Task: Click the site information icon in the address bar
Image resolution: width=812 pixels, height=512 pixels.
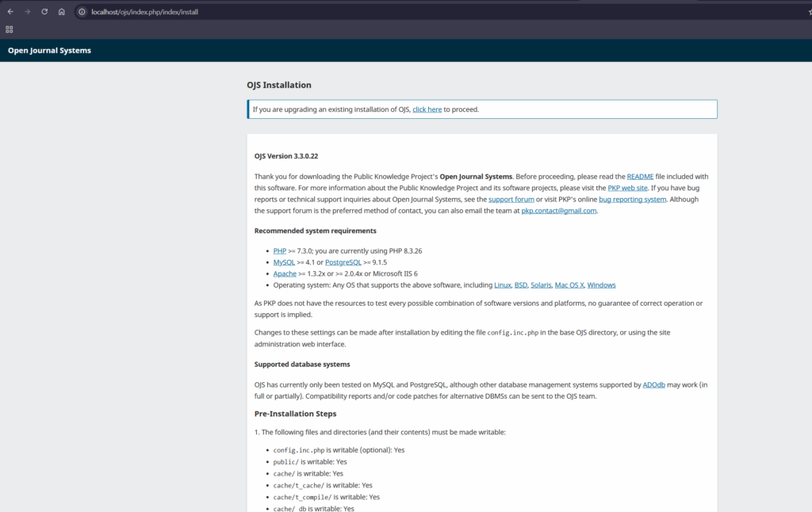Action: [x=80, y=12]
